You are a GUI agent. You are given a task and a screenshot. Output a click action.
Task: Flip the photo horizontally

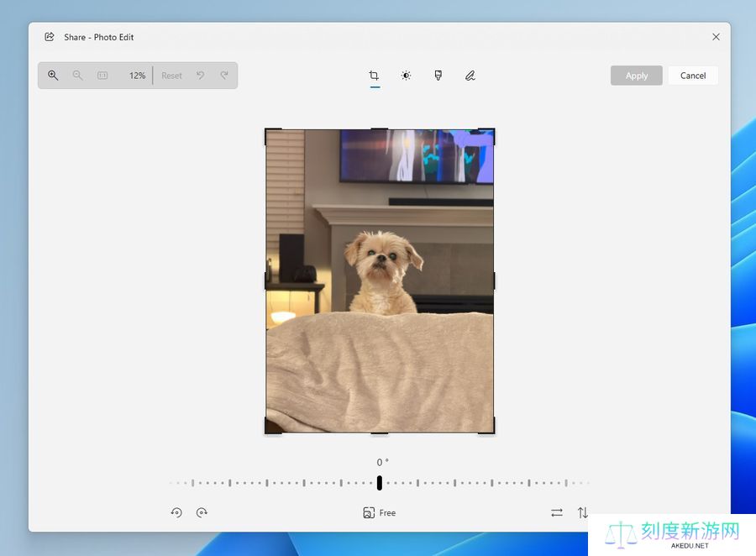point(557,512)
